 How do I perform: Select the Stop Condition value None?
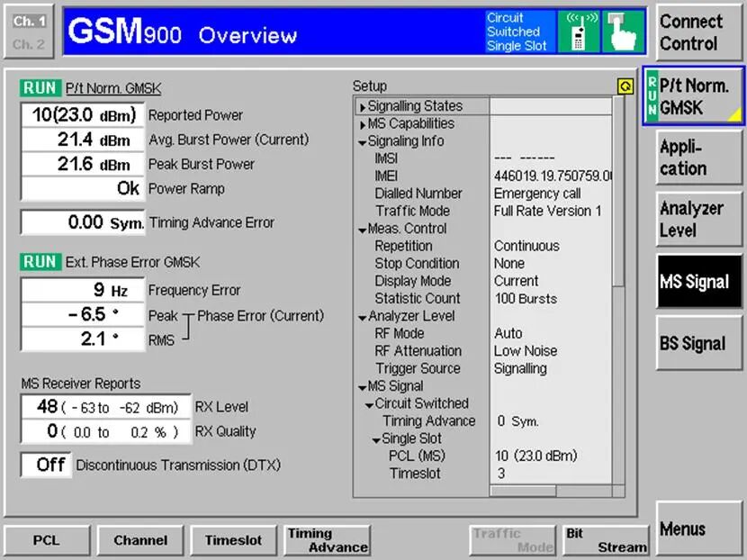click(x=508, y=264)
